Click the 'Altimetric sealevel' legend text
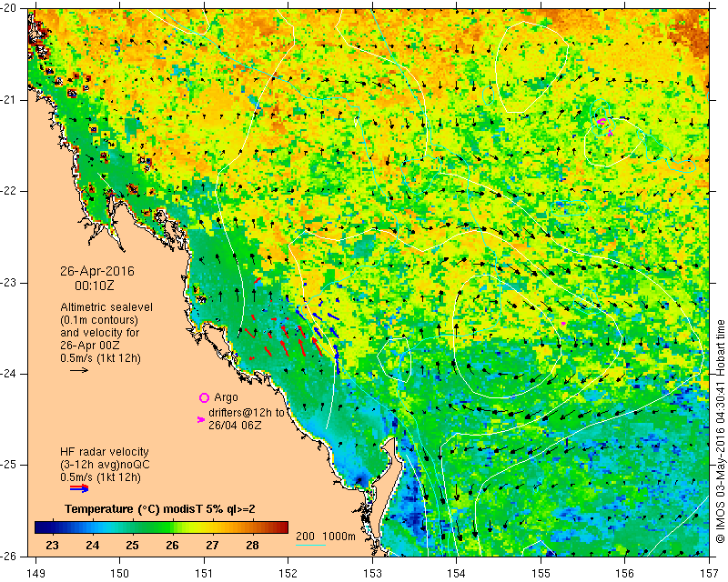The height and width of the screenshot is (582, 728). (106, 307)
